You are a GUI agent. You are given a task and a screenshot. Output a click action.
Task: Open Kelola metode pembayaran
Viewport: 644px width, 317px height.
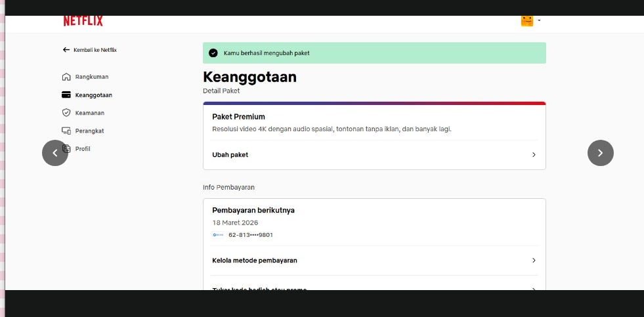coord(374,261)
